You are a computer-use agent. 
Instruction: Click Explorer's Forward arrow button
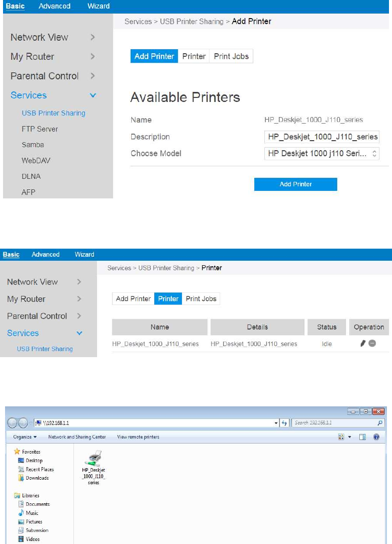pos(23,423)
